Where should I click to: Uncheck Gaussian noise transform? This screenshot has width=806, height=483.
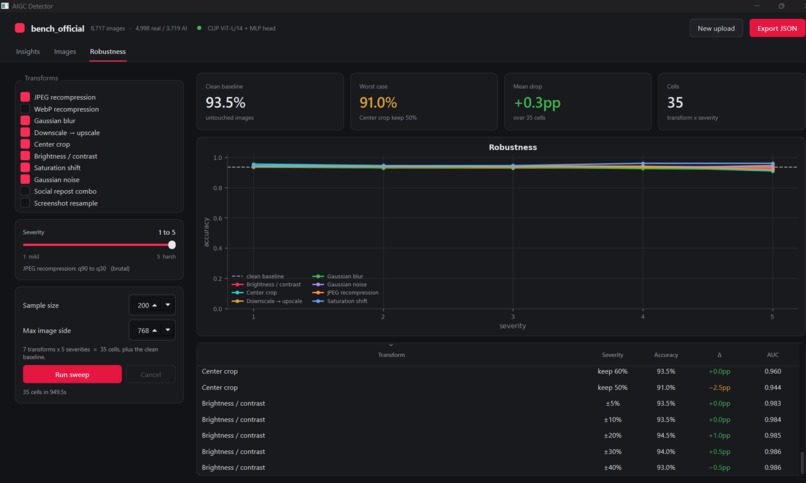point(25,179)
